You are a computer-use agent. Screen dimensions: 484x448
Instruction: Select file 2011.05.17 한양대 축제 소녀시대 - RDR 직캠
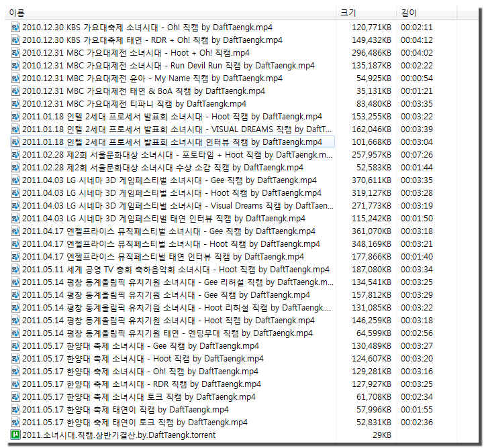142,384
